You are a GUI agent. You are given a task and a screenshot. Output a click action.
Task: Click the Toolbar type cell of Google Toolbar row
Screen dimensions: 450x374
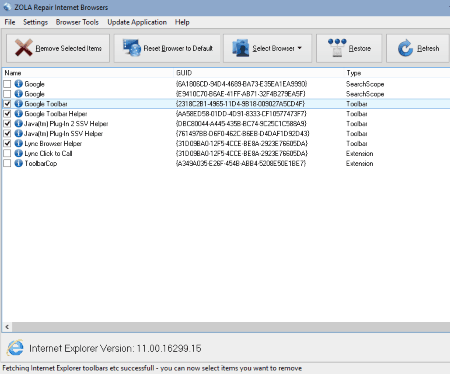point(357,104)
